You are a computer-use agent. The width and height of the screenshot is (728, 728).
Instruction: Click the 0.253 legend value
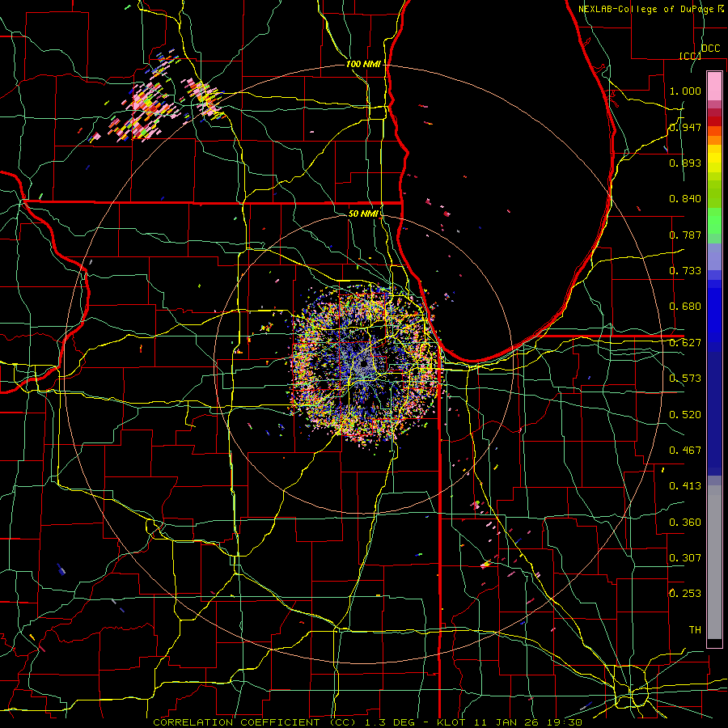(x=685, y=594)
